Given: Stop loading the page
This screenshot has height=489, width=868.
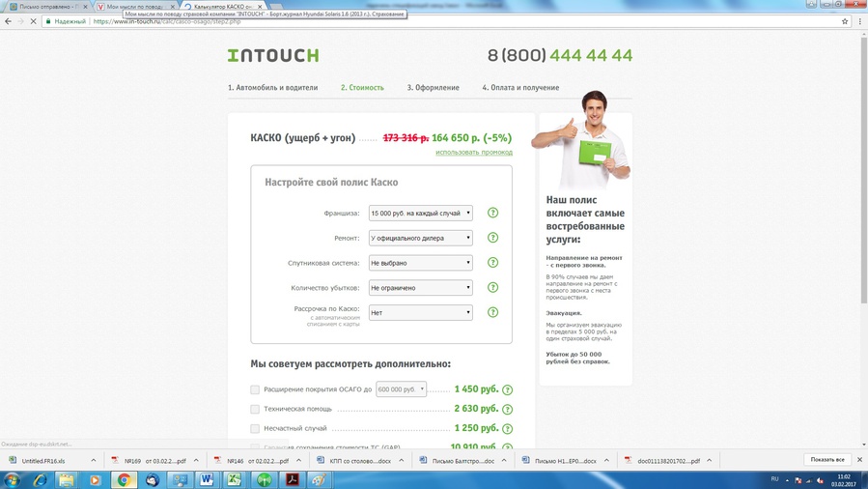Looking at the screenshot, I should [x=33, y=21].
